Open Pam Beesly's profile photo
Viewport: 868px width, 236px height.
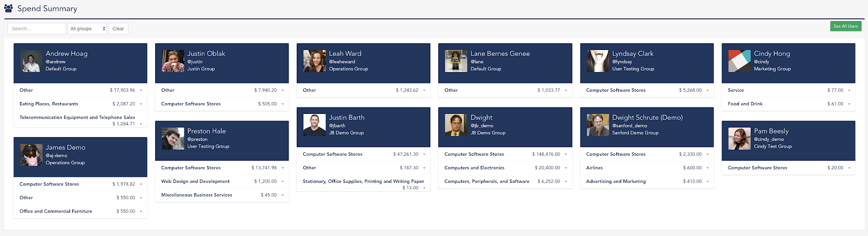[x=739, y=139]
